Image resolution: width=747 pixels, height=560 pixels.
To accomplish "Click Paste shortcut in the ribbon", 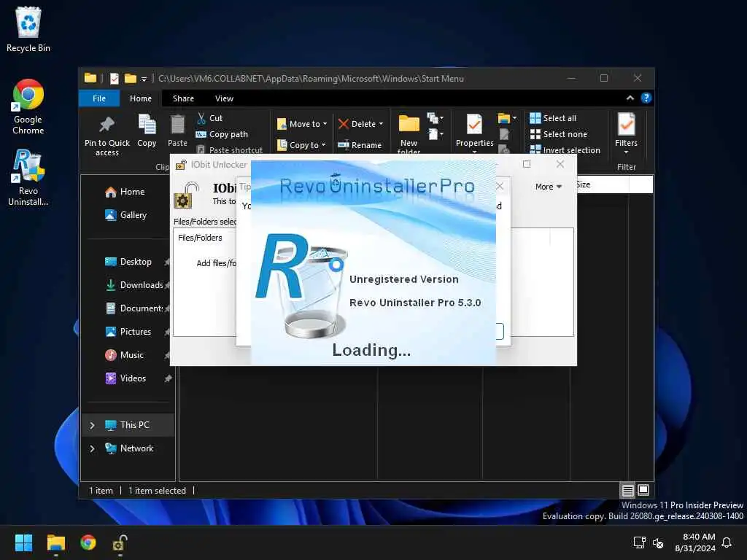I will coord(230,150).
